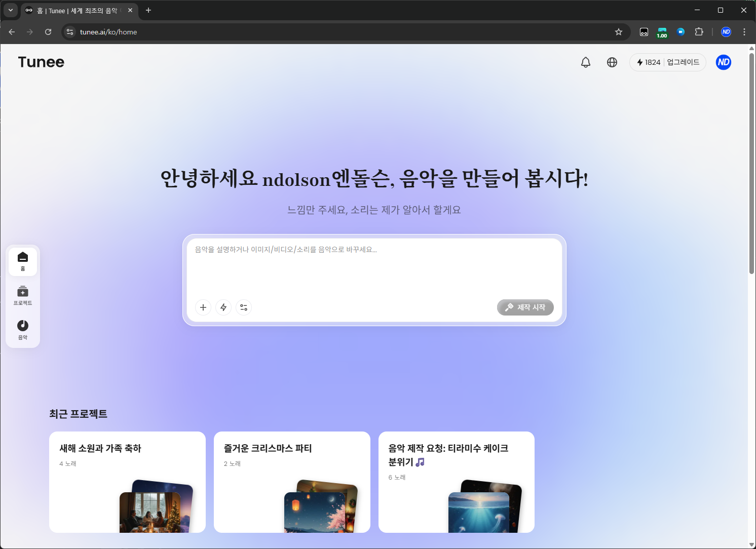The width and height of the screenshot is (756, 549).
Task: Click the blue arrow extension icon
Action: 681,32
